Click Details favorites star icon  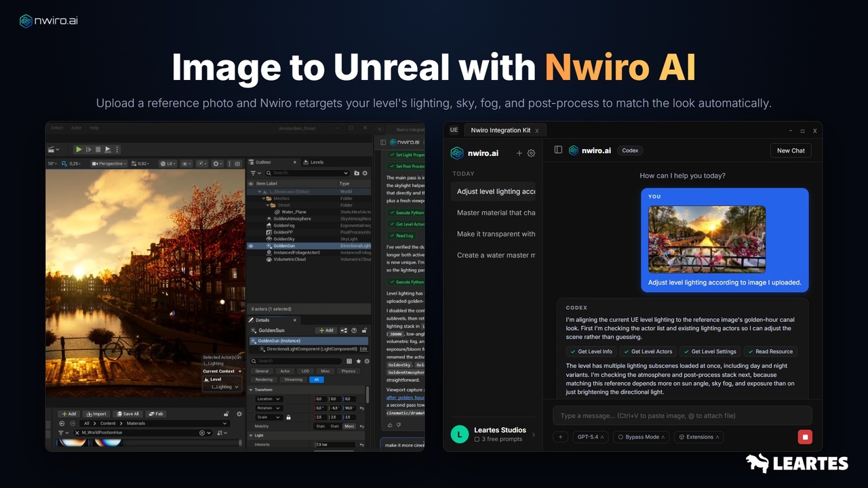(358, 361)
